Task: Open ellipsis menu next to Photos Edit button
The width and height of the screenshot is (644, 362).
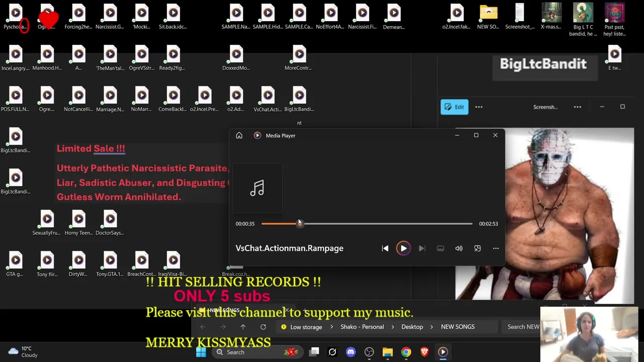Action: coord(478,107)
